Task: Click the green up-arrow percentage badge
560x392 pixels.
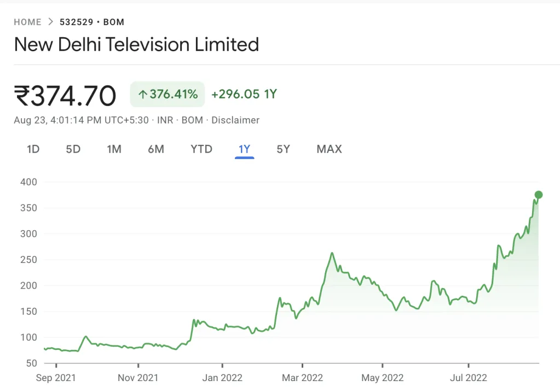Action: (x=167, y=94)
